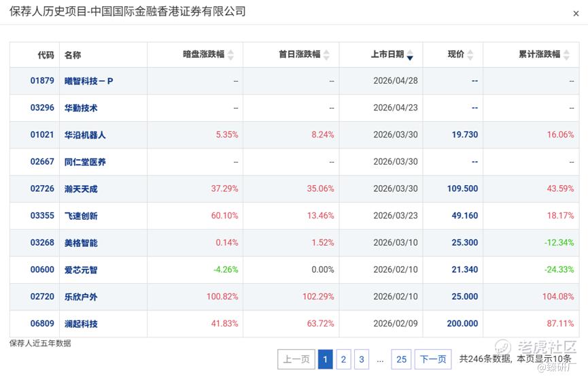588x381 pixels.
Task: Sort by 上市日期 column arrows
Action: pyautogui.click(x=410, y=55)
